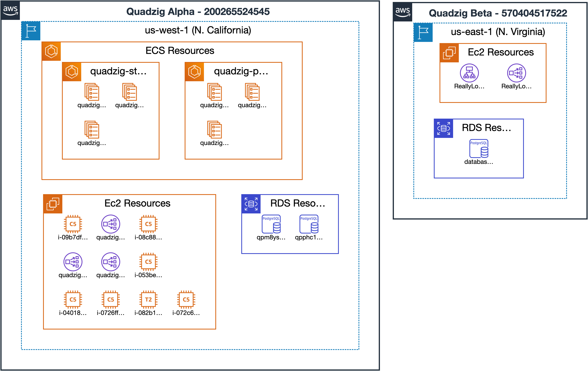Screen dimensions: 588x371
Task: Click the Network Load Balancer ReallyLo icon
Action: tap(516, 73)
